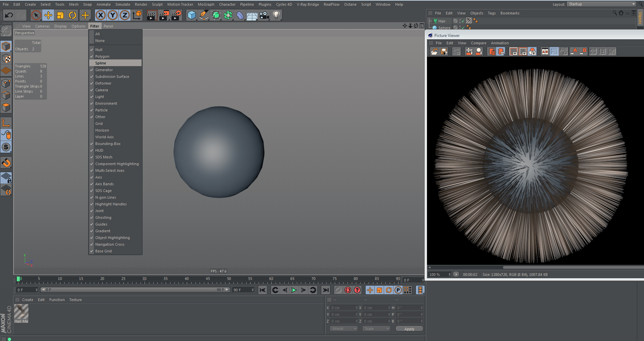Open the MoGraph menu
The image size is (644, 341).
[206, 4]
